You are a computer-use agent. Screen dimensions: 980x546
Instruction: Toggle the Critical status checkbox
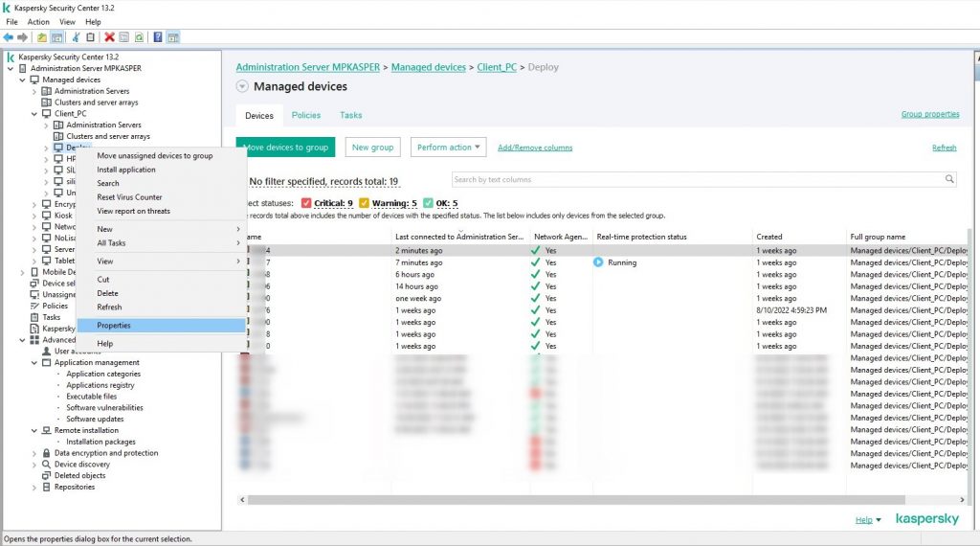point(306,203)
